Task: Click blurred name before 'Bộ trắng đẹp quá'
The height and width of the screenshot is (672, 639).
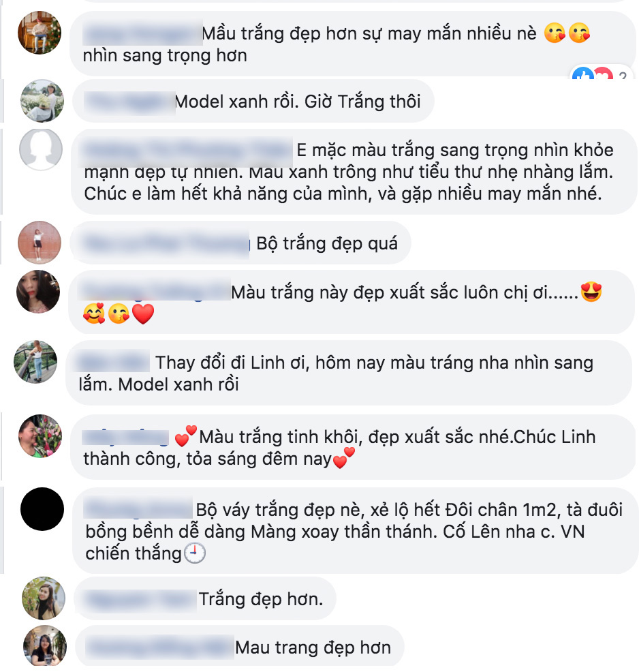Action: (x=166, y=243)
